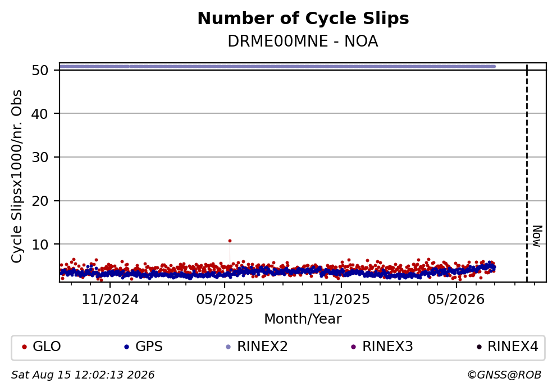Click the timestamp 'Sat Aug 15 12:02:13 2026'

point(83,375)
